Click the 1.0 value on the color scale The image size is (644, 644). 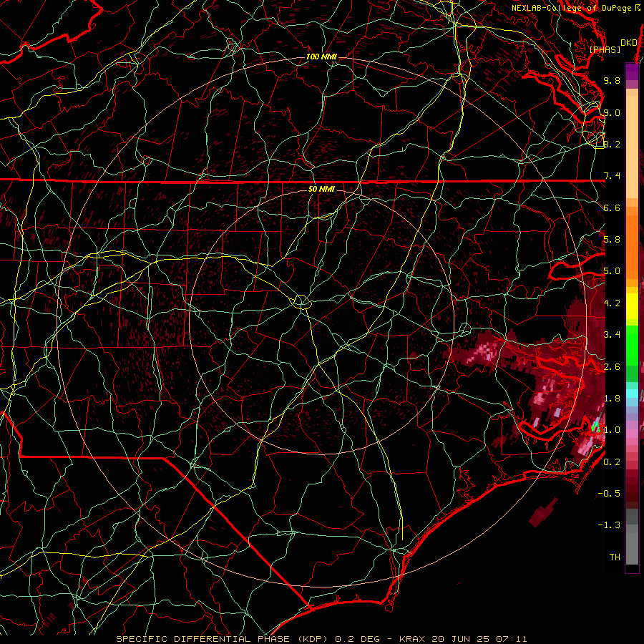coord(612,430)
